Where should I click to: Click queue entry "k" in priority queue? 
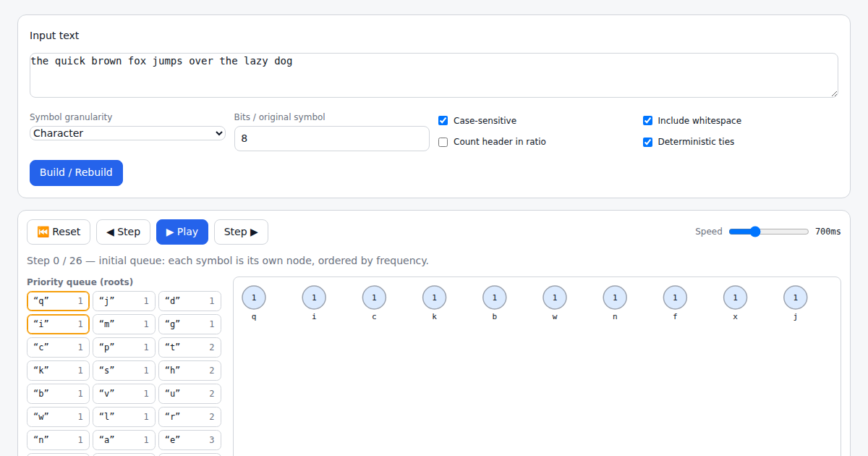(58, 371)
